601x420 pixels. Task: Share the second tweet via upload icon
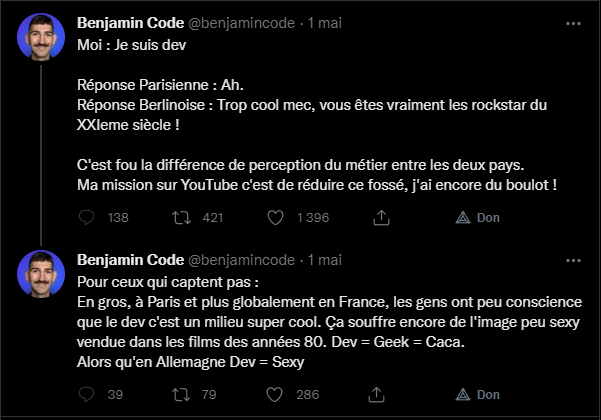376,394
